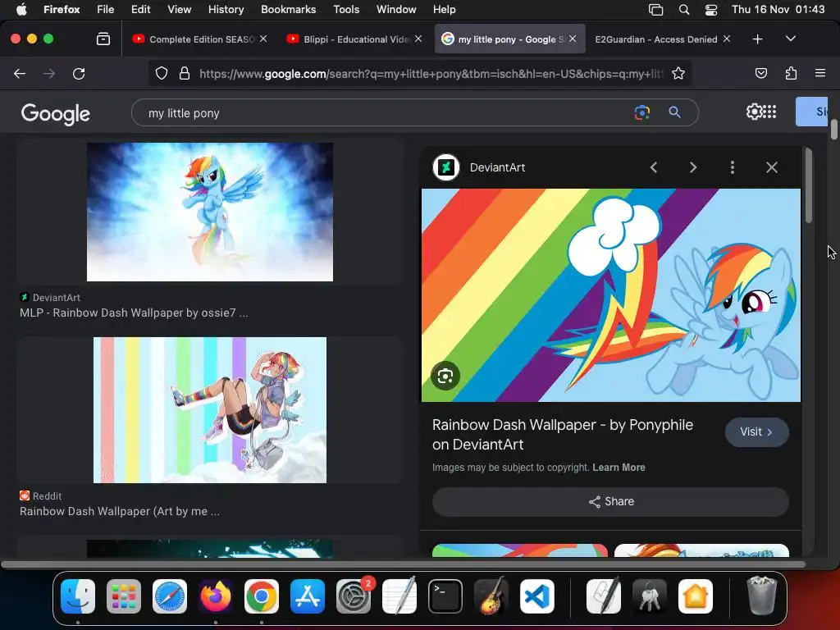Viewport: 840px width, 630px height.
Task: Open 'MLP - Rainbow Dash Wallpaper by ossie7' link
Action: (134, 313)
